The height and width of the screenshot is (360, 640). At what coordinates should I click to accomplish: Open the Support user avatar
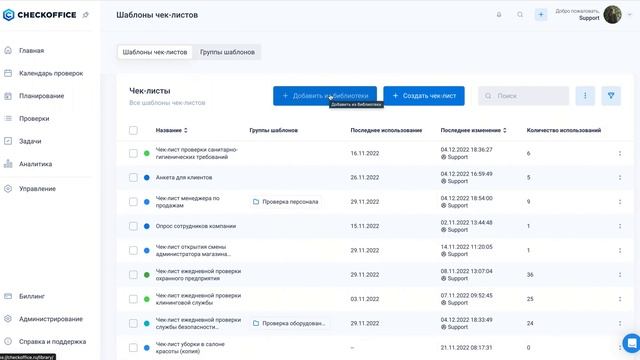[612, 15]
